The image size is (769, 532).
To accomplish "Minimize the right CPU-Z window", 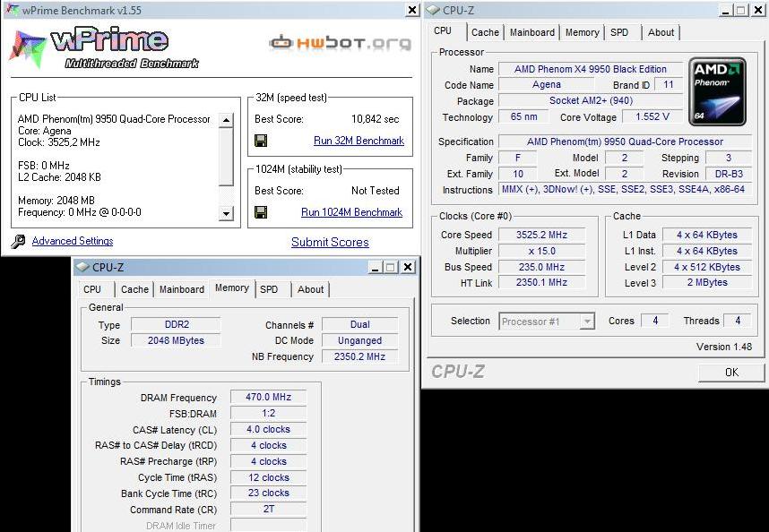I will [726, 10].
